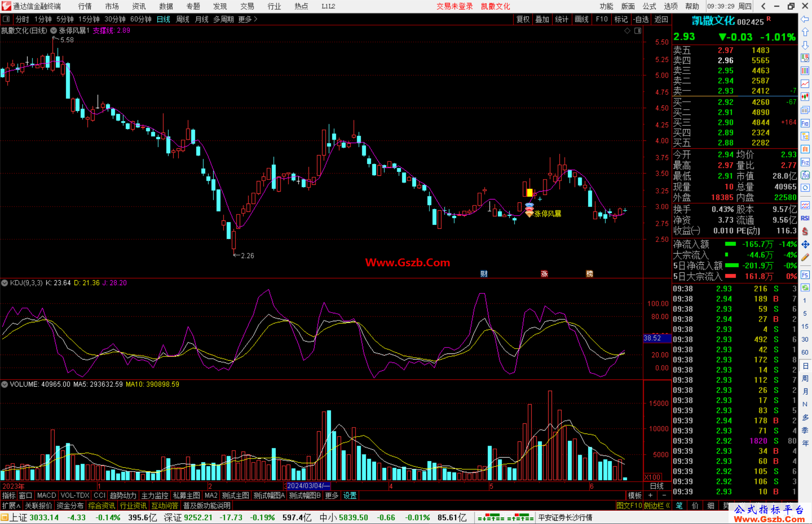Viewport: 812px width, 524px height.
Task: Click the blue four-way move arrows icon
Action: click(x=805, y=245)
